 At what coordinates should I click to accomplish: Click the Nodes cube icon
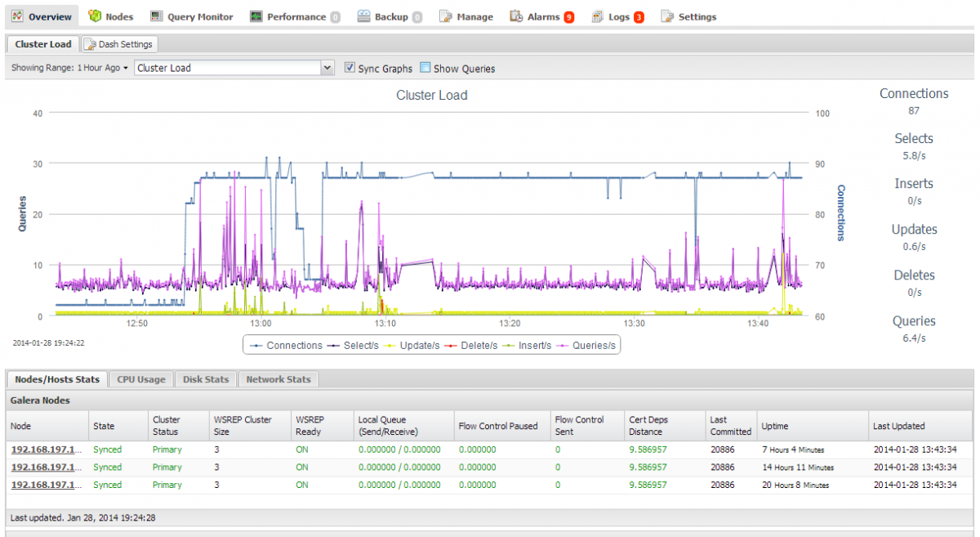click(95, 16)
